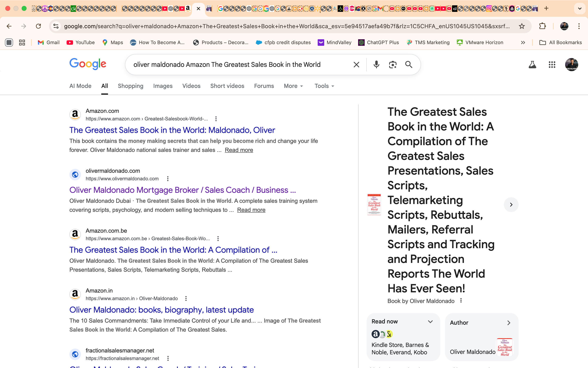The width and height of the screenshot is (588, 368).
Task: Open the tab groups grid icon
Action: click(22, 43)
